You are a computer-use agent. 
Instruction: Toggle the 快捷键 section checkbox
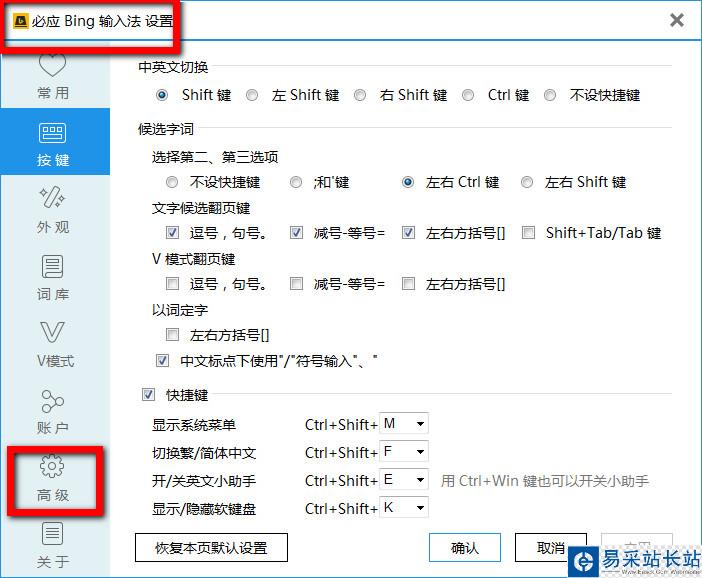tap(148, 394)
